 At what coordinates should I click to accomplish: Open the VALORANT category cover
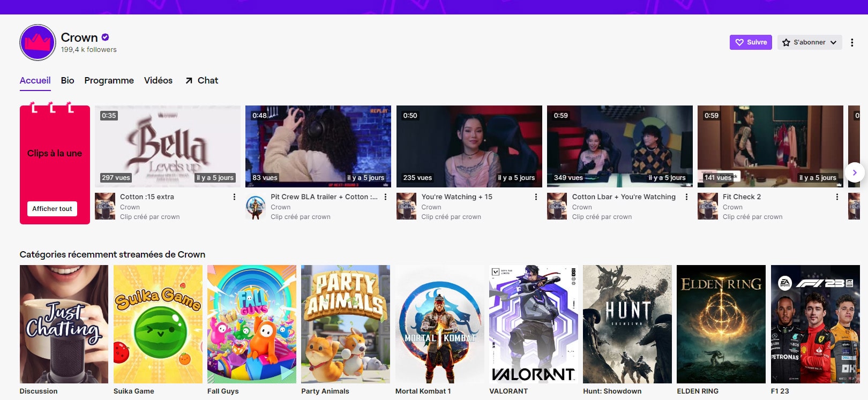coord(534,324)
